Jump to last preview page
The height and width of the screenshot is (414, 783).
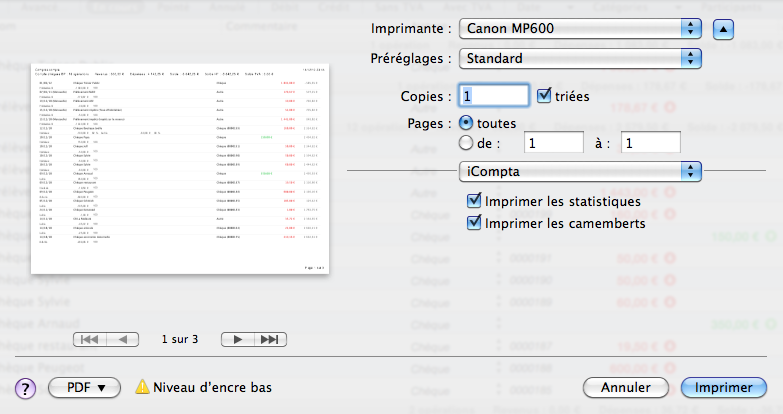coord(268,339)
